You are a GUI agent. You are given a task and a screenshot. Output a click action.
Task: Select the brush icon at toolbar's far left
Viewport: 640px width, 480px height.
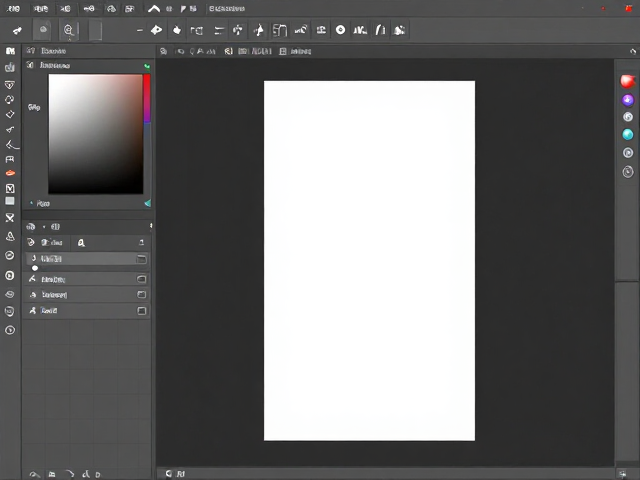(17, 30)
